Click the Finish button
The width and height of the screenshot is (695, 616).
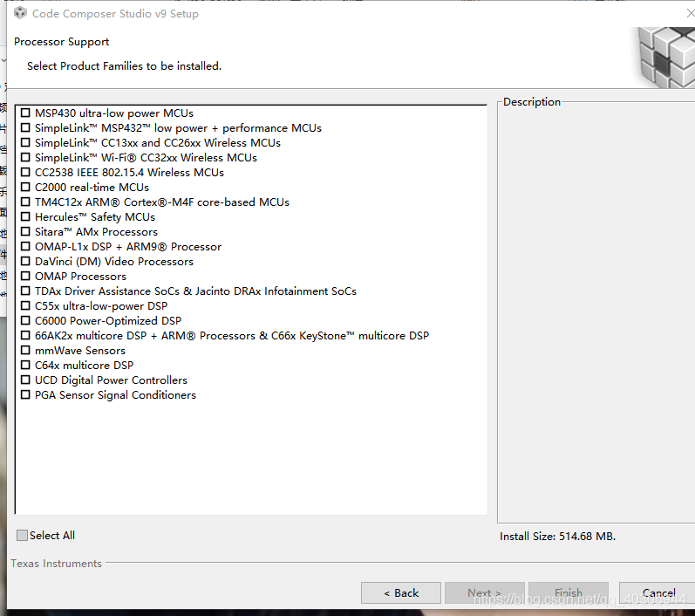[x=569, y=593]
